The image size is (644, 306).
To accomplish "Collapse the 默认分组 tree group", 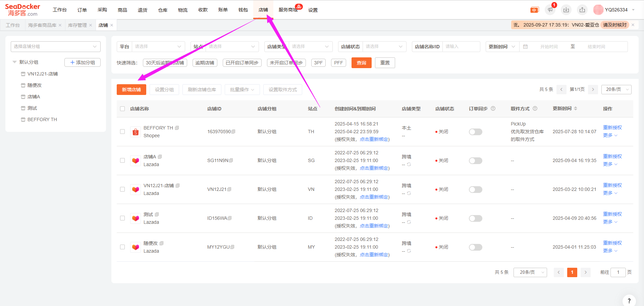I will point(14,62).
